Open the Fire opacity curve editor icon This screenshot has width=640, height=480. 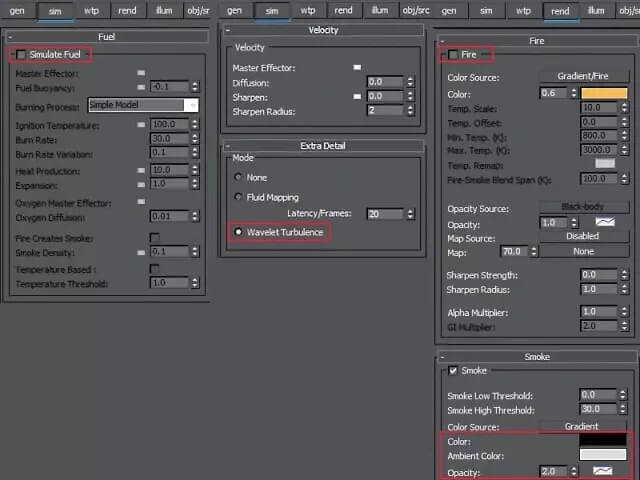(604, 222)
